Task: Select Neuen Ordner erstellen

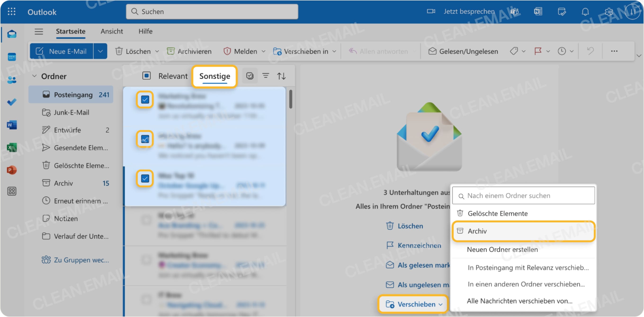Action: coord(502,249)
